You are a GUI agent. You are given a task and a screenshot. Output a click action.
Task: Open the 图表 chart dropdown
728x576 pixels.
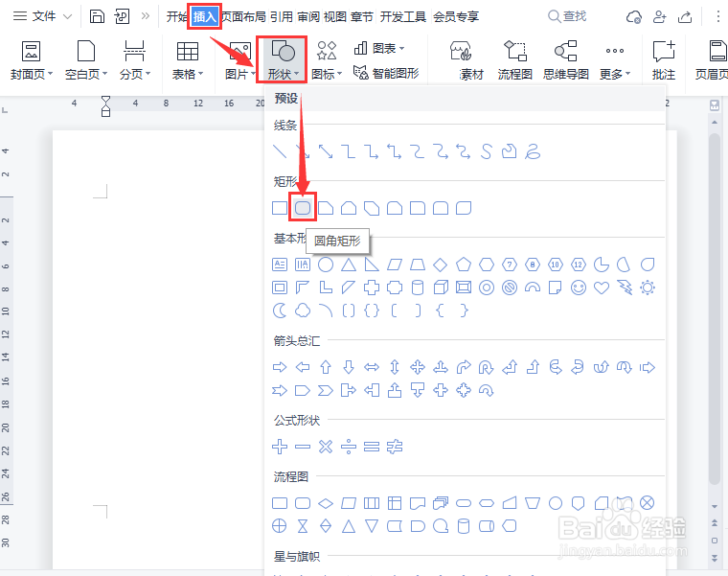tap(379, 48)
